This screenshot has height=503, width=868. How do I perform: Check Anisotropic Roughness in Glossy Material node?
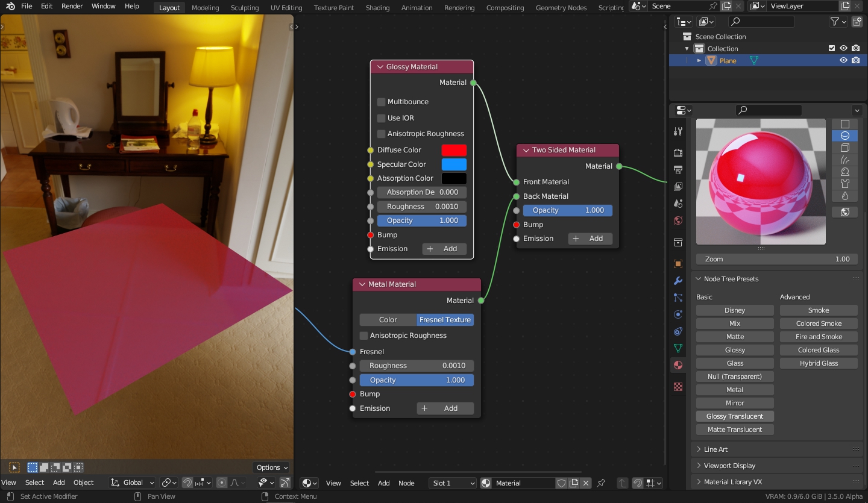(381, 134)
